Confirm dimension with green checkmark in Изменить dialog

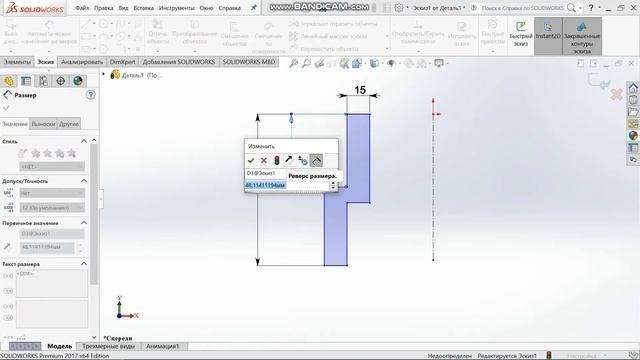point(251,160)
